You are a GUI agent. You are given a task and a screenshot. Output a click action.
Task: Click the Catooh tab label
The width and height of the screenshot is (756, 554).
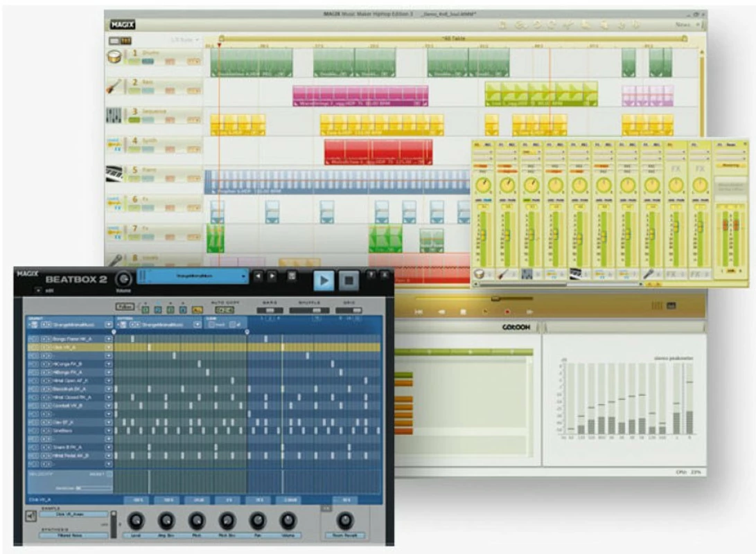coord(516,327)
